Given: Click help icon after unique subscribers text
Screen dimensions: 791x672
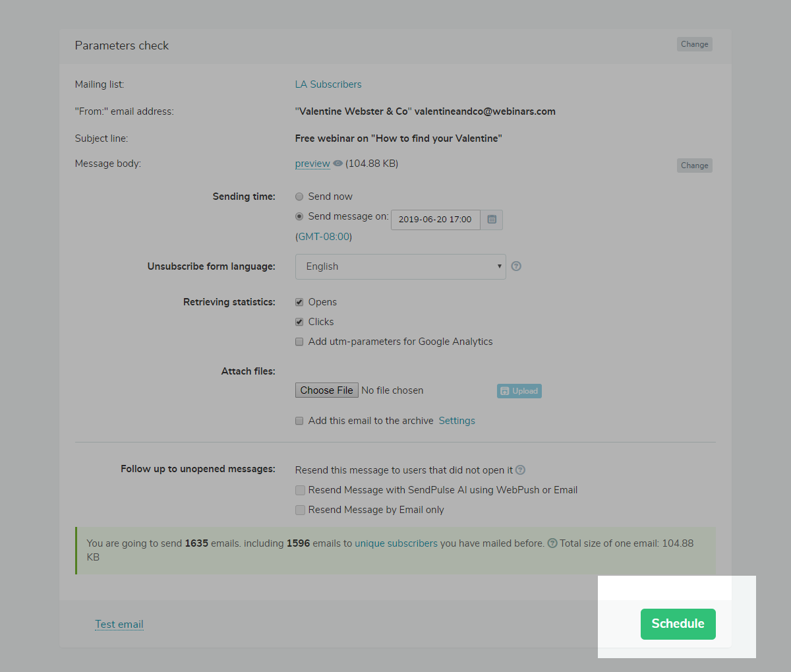Looking at the screenshot, I should (552, 543).
